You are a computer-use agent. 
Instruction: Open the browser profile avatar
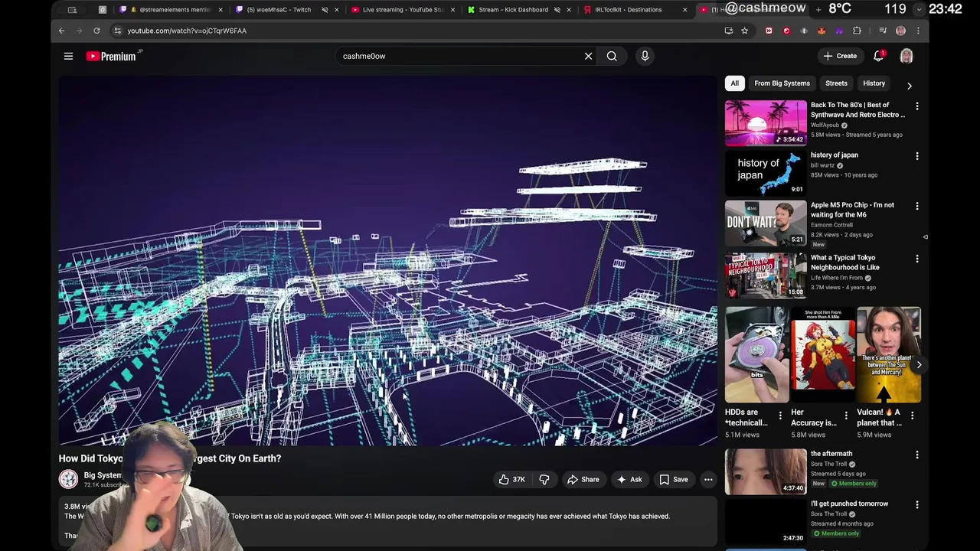click(x=900, y=31)
